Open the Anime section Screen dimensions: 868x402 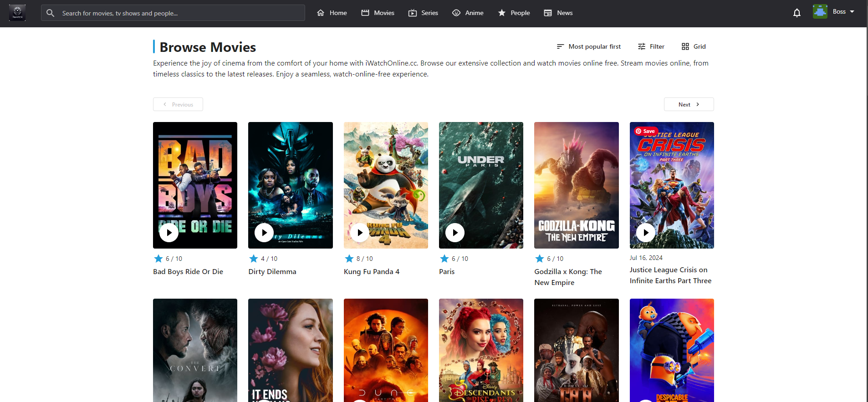pos(468,13)
